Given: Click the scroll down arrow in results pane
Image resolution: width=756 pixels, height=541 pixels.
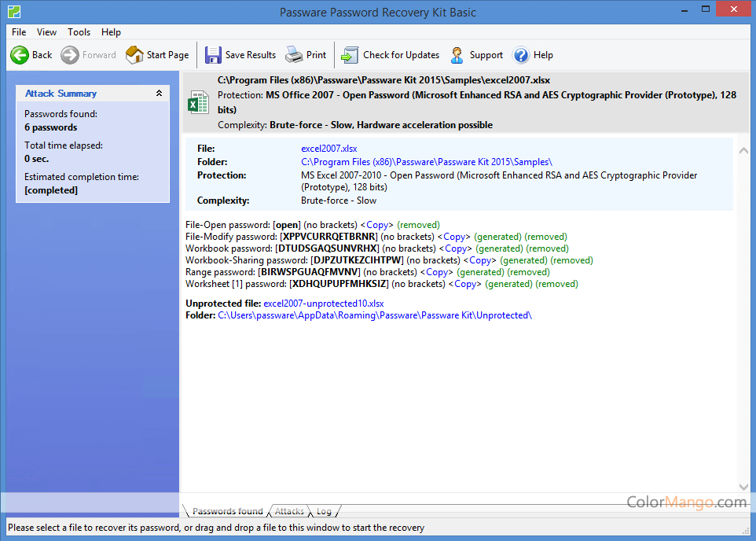Looking at the screenshot, I should [743, 488].
